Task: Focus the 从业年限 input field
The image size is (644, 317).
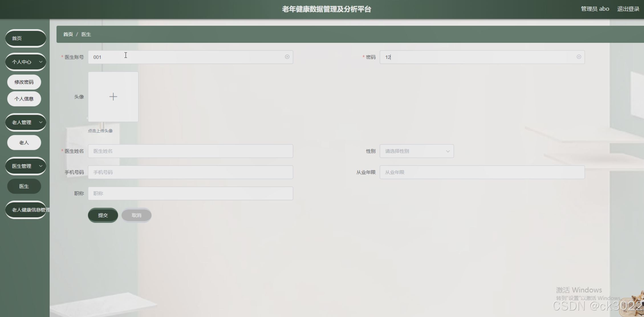Action: pos(482,172)
